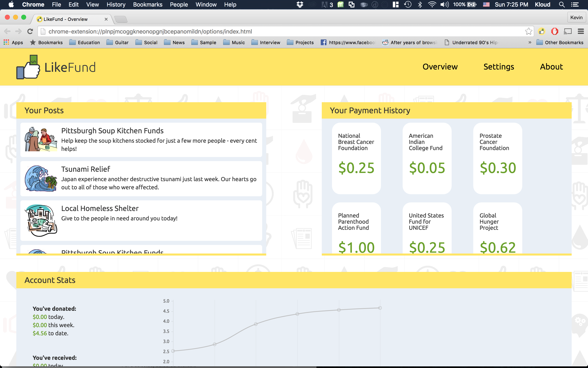Open the Reddit bookmark 'After years of browsi'
Screen dimensions: 588x368
tap(410, 43)
